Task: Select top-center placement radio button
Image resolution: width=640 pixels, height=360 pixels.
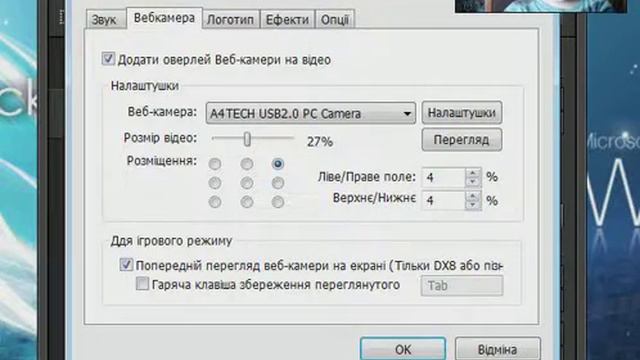Action: 247,164
